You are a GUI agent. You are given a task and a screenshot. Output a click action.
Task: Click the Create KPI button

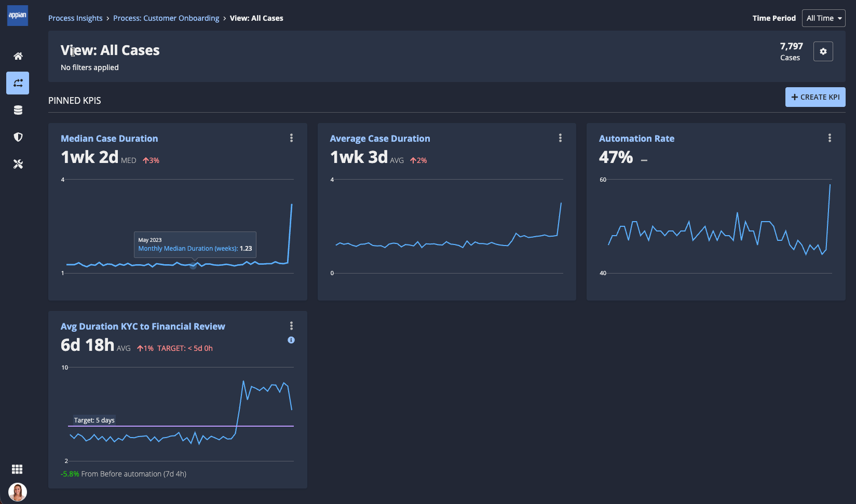pyautogui.click(x=815, y=97)
